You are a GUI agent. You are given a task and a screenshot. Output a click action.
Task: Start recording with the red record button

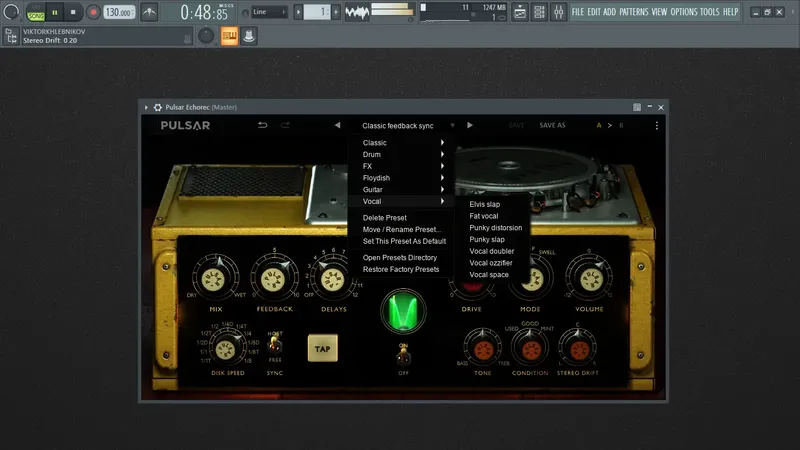pyautogui.click(x=93, y=12)
